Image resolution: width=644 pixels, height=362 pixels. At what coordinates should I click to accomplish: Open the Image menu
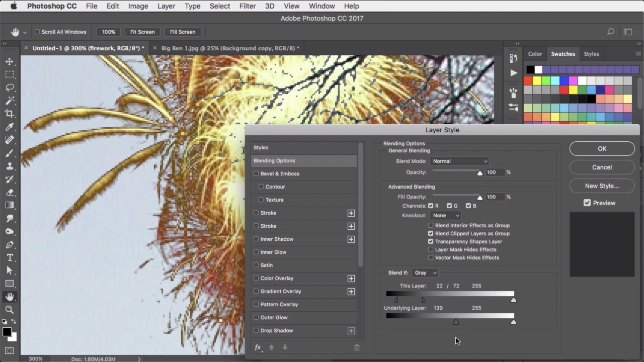(x=138, y=6)
